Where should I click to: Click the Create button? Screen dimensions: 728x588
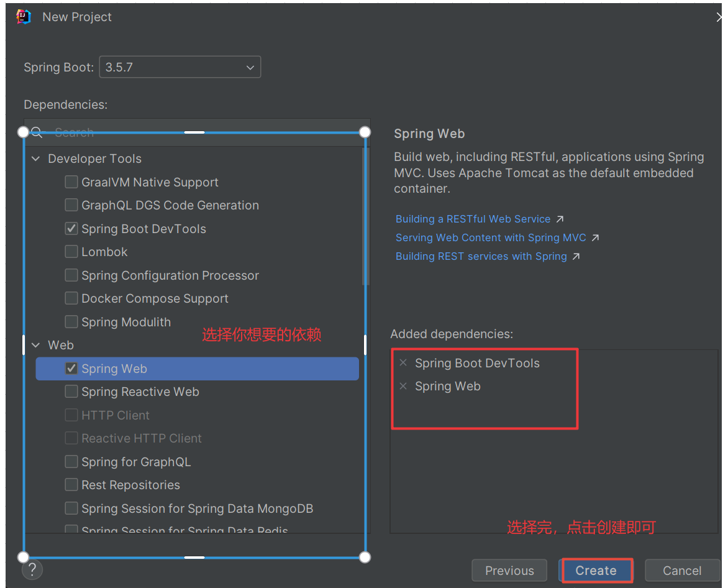[x=596, y=571]
